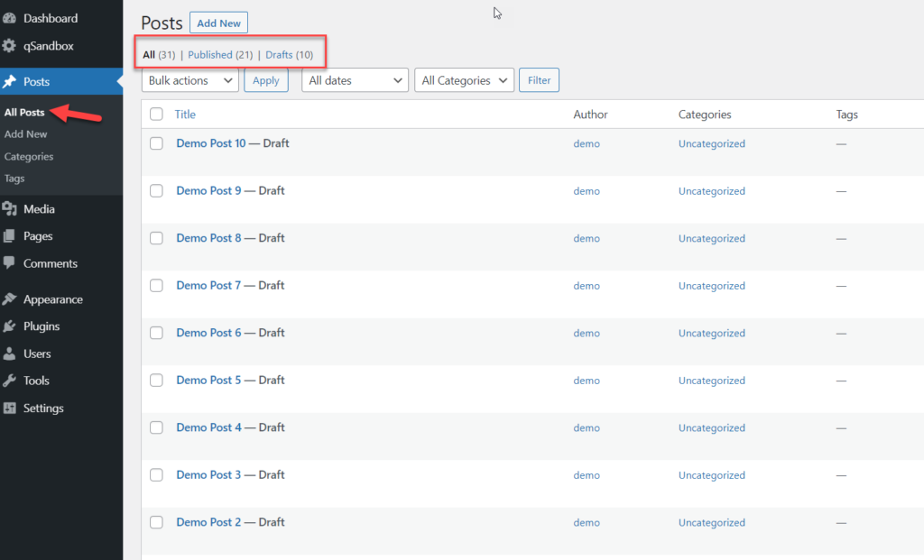924x560 pixels.
Task: Open Tags in Posts submenu
Action: [14, 179]
